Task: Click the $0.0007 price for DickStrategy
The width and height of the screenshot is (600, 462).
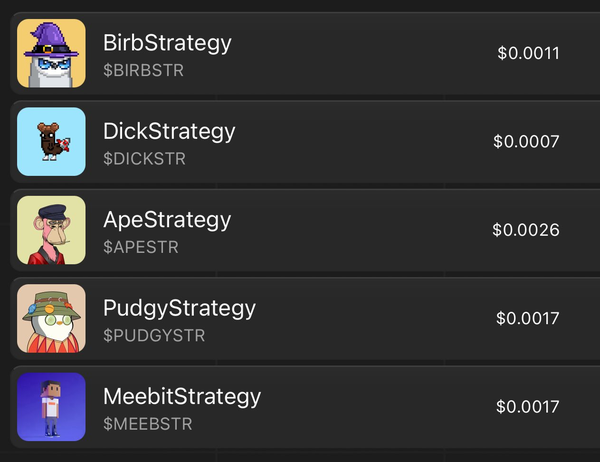Action: point(526,142)
